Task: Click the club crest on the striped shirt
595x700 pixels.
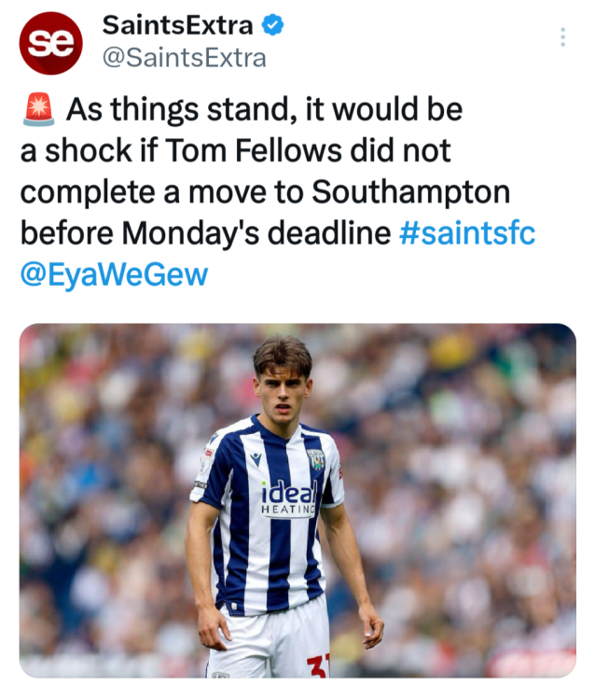Action: point(315,459)
